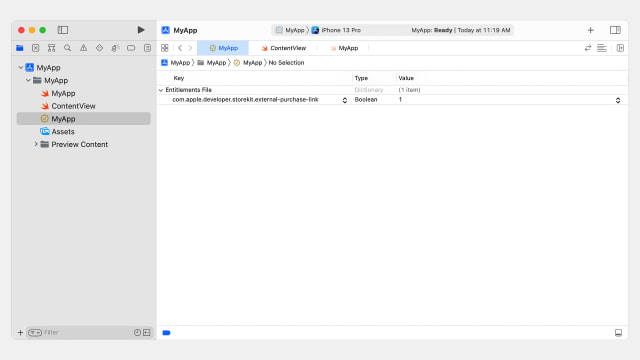Click the No Selection breadcrumb
640x360 pixels.
286,62
